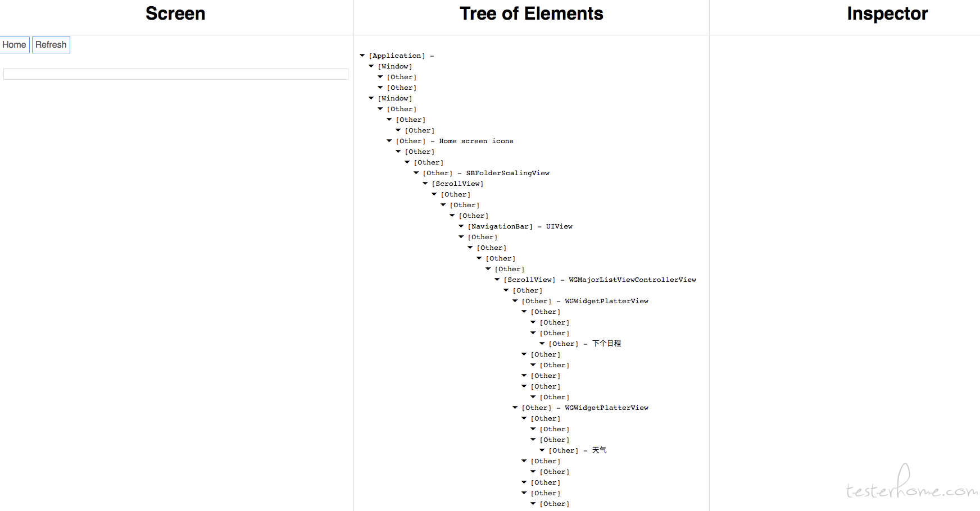This screenshot has height=511, width=980.
Task: Collapse the Home screen icons node
Action: pyautogui.click(x=389, y=141)
